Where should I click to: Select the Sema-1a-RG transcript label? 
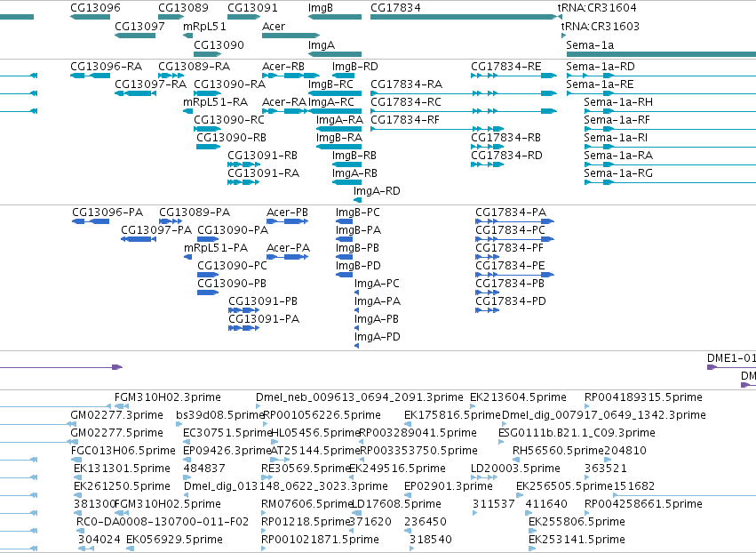click(x=618, y=173)
